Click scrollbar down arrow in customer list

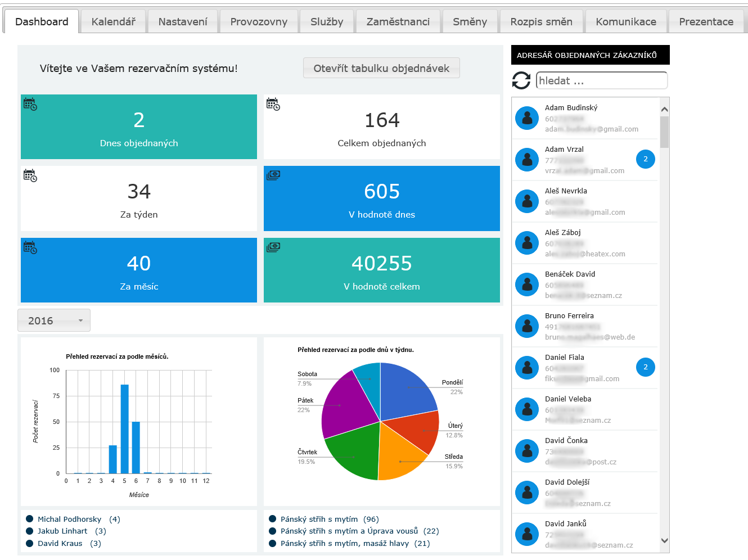click(x=664, y=541)
